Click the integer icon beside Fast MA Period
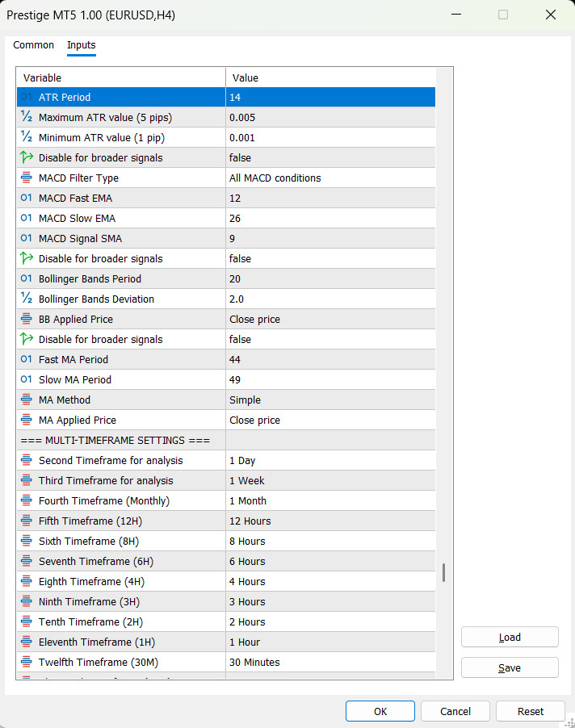Screen dimensions: 575x728 tap(27, 359)
